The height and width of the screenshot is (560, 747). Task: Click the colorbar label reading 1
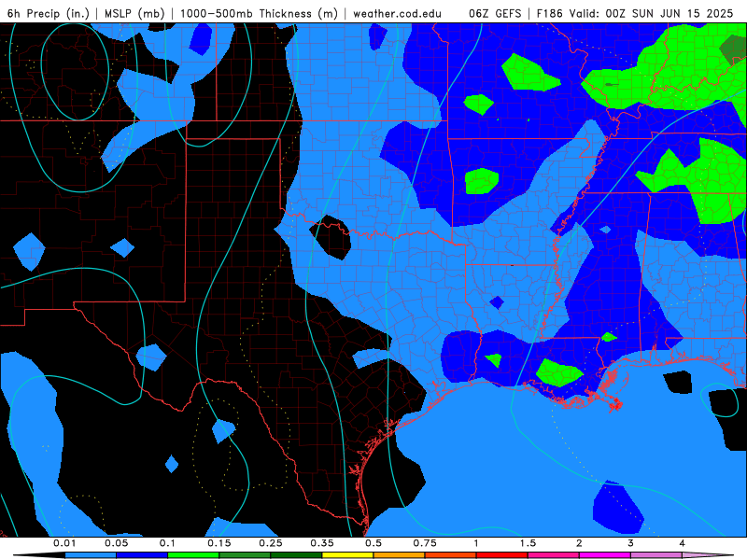[x=476, y=543]
